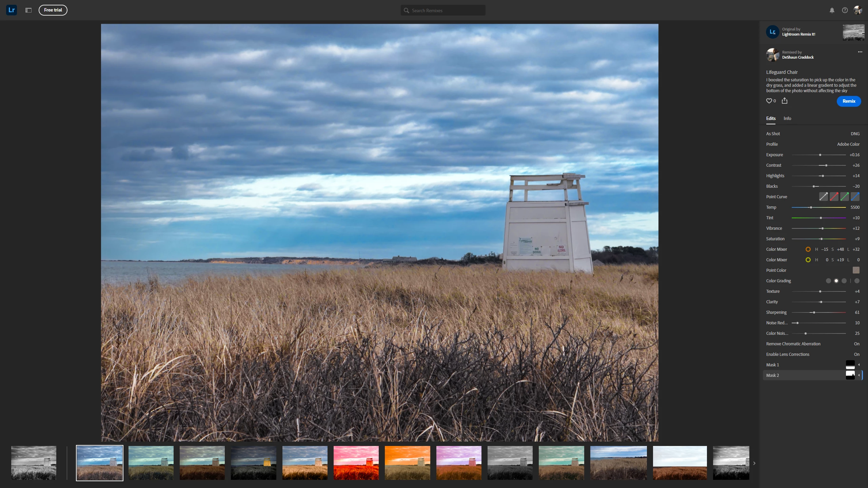Select the Edits tab

point(771,118)
